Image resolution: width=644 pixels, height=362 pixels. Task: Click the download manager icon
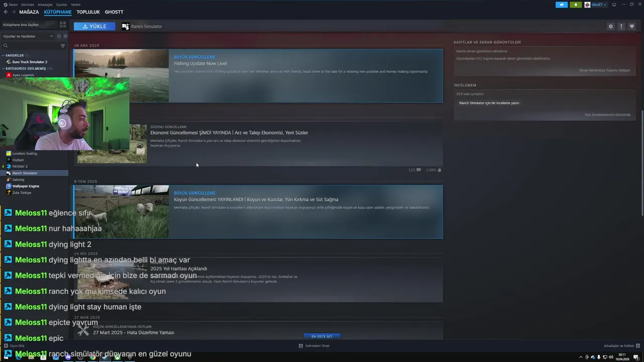(301, 346)
